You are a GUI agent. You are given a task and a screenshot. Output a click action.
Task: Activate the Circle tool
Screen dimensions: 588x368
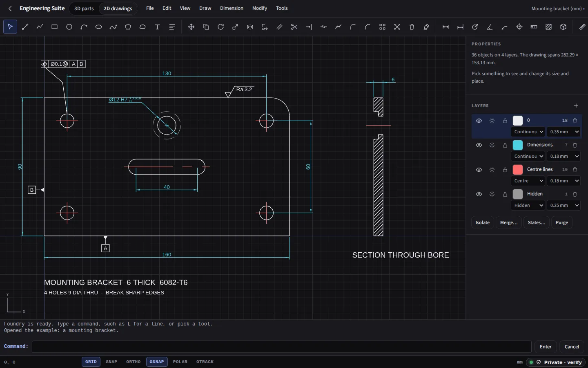tap(69, 27)
